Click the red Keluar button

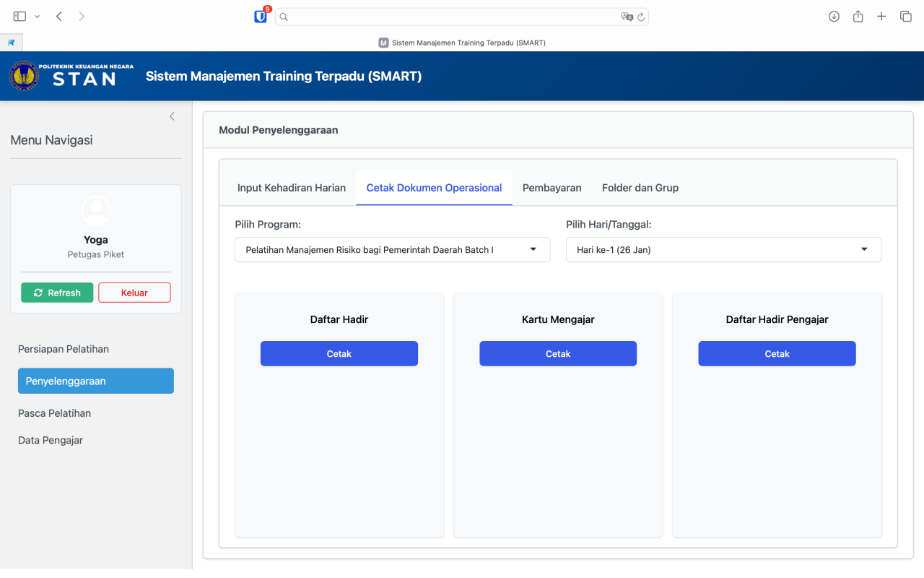click(x=134, y=293)
